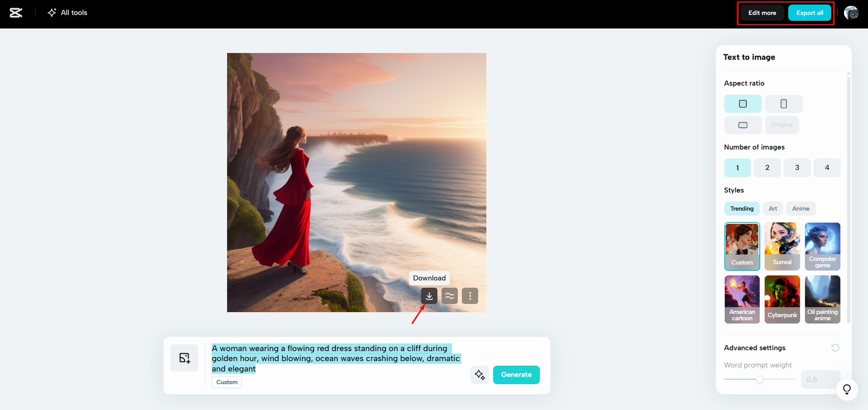Set number of images to 4
This screenshot has width=868, height=410.
827,167
